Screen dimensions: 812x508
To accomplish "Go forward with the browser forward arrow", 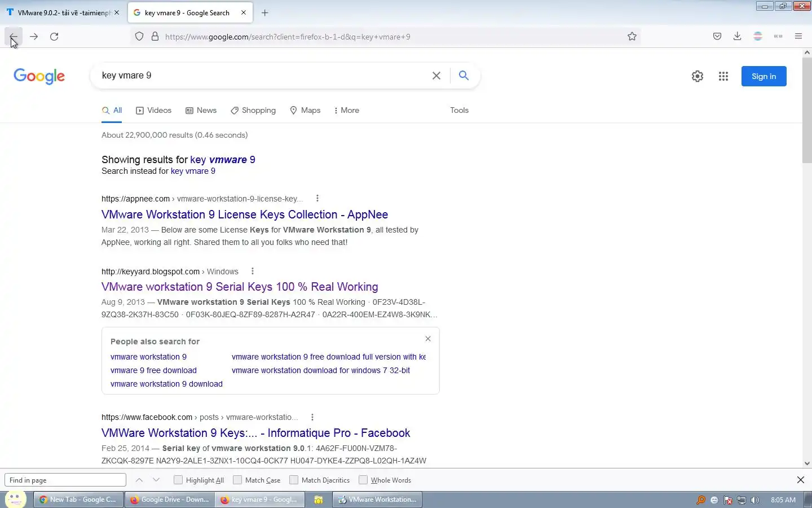I will (34, 37).
